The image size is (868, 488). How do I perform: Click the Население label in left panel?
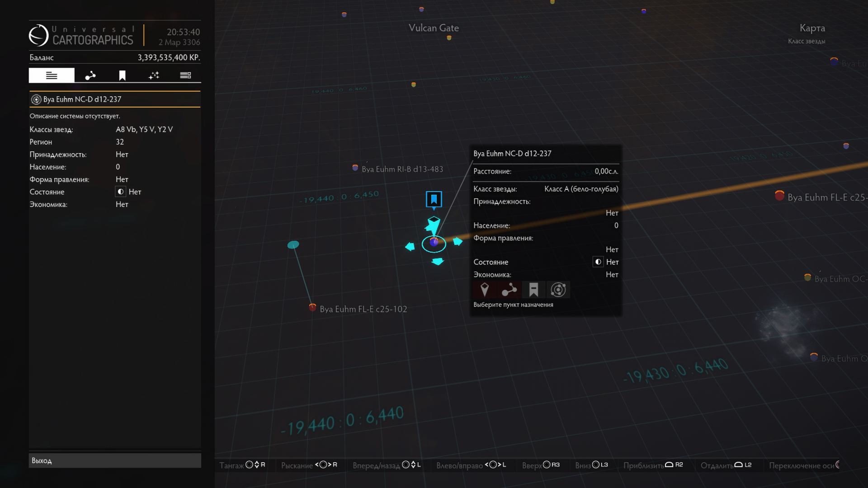[48, 167]
